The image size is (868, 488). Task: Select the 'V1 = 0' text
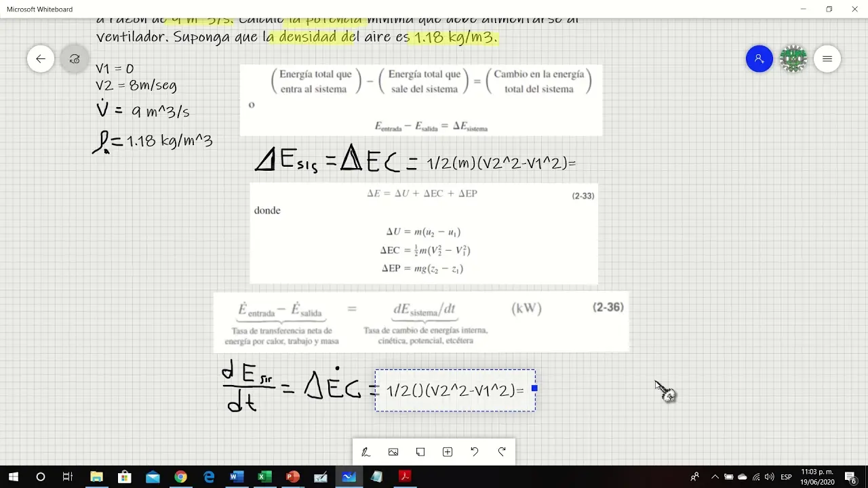point(115,68)
